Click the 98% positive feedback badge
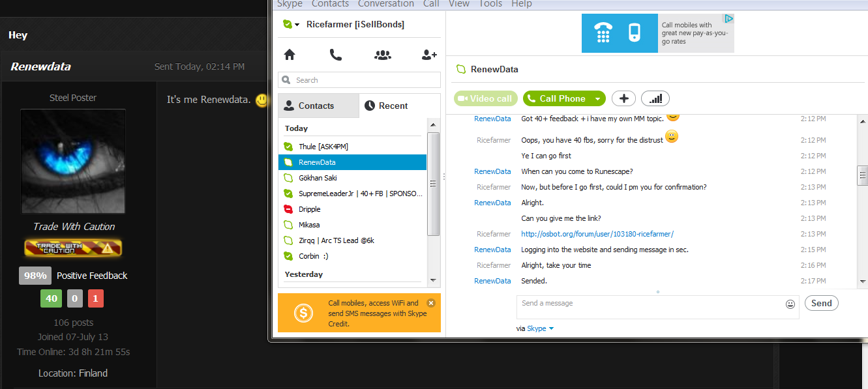This screenshot has width=868, height=389. click(35, 276)
